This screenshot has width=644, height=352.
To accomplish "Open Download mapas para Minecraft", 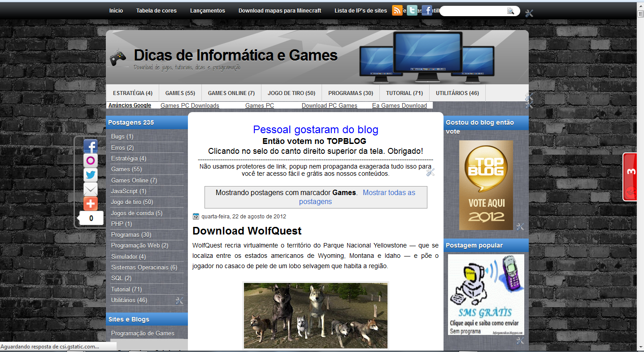I will tap(280, 11).
